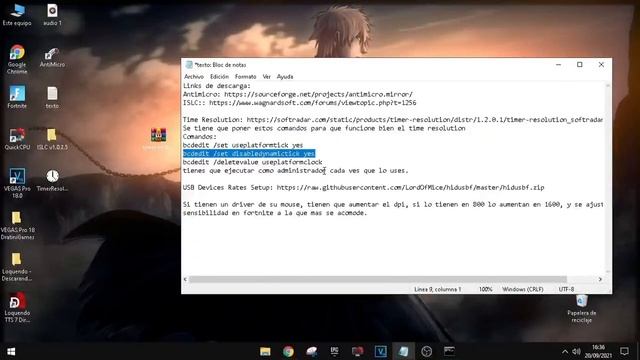640x360 pixels.
Task: Launch Fortnite from the desktop icon
Action: pyautogui.click(x=17, y=97)
